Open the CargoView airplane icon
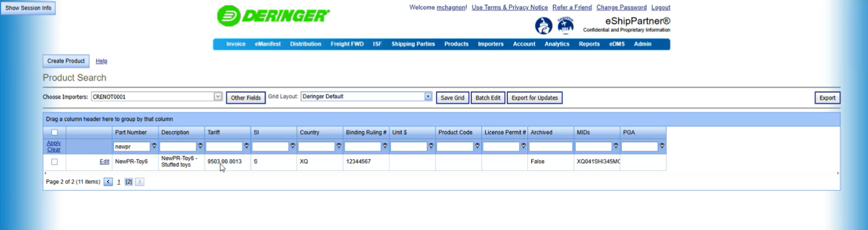Image resolution: width=868 pixels, height=230 pixels. coord(566,25)
